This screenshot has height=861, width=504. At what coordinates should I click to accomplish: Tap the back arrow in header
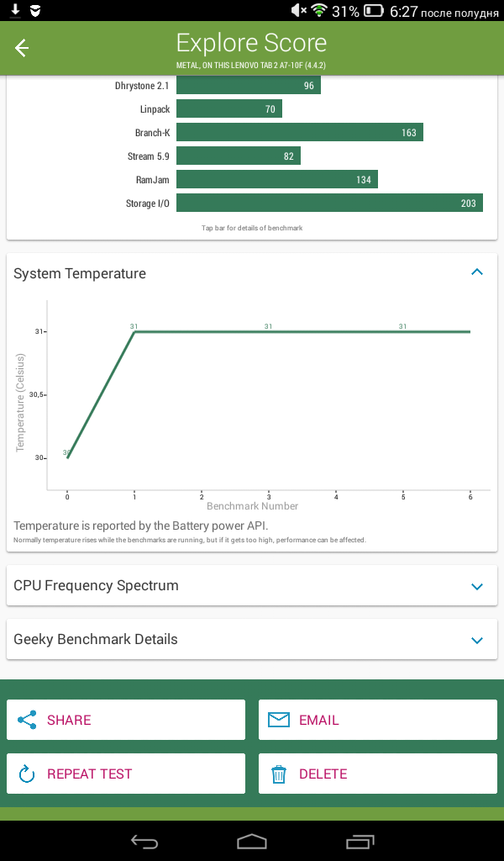coord(21,48)
